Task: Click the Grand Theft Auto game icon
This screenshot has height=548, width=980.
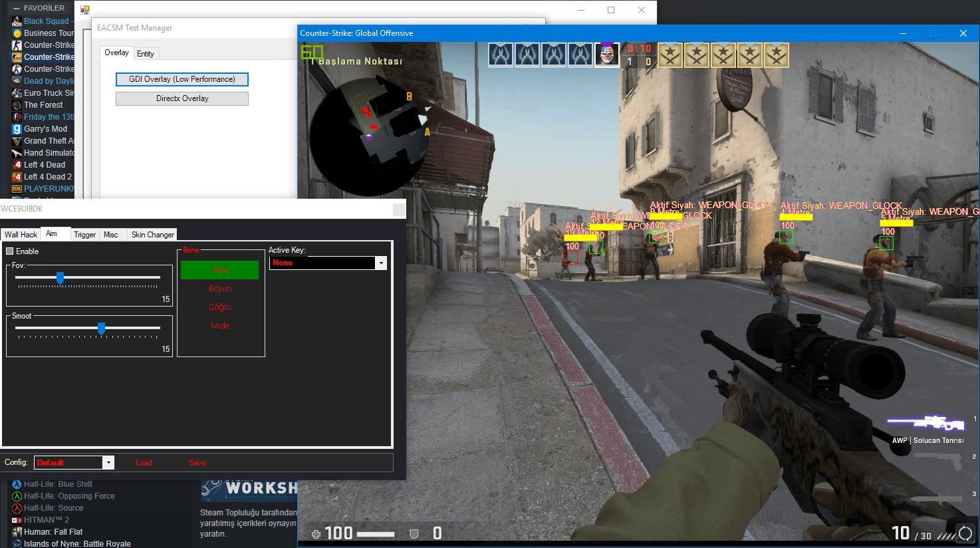Action: pos(17,141)
